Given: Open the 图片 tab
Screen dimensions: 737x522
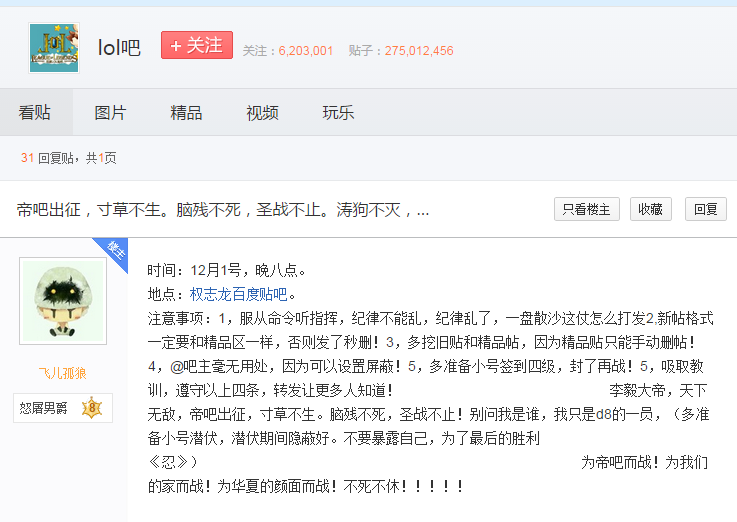Looking at the screenshot, I should (x=110, y=113).
